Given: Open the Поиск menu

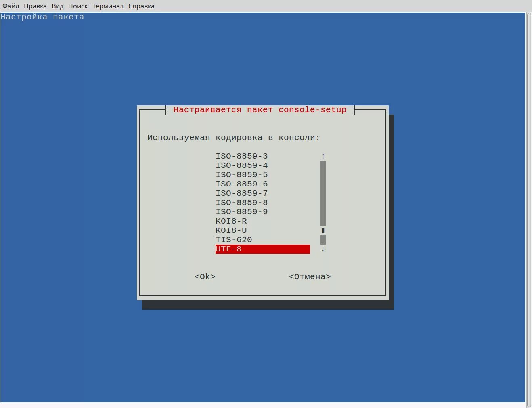Looking at the screenshot, I should 78,6.
